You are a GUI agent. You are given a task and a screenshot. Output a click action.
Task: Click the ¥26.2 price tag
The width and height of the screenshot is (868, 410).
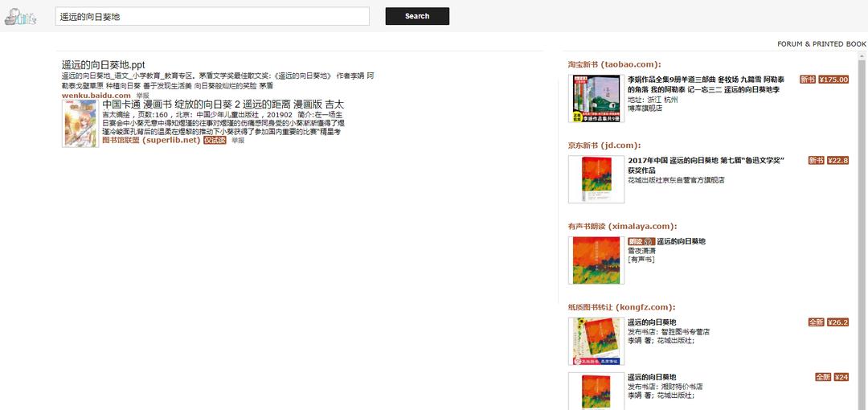(x=837, y=322)
